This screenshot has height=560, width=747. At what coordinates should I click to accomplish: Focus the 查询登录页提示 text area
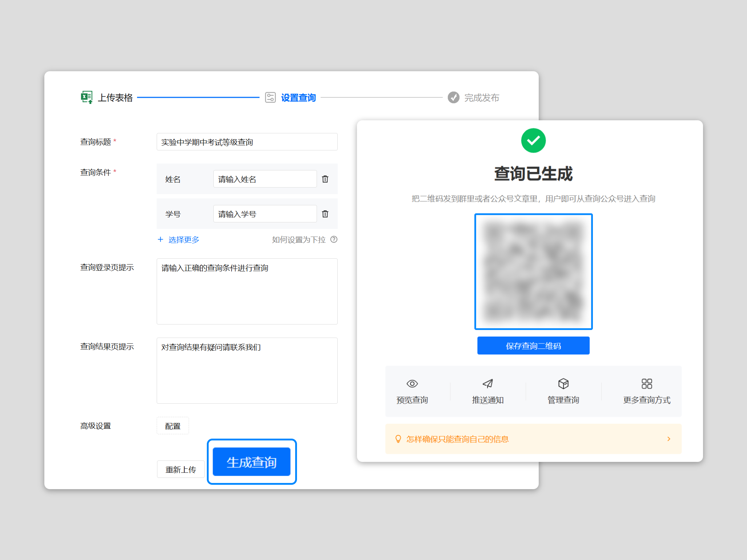(247, 291)
